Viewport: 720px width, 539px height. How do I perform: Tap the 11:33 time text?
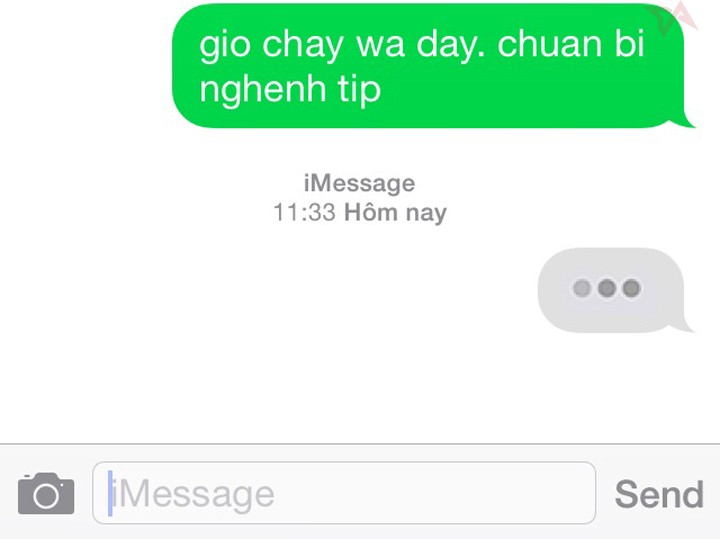[x=304, y=213]
